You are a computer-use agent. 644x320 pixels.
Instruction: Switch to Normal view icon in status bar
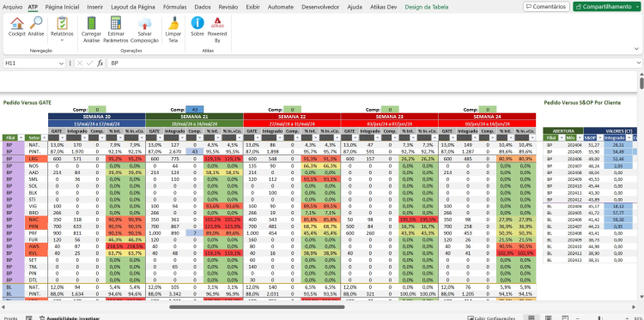[x=531, y=318]
